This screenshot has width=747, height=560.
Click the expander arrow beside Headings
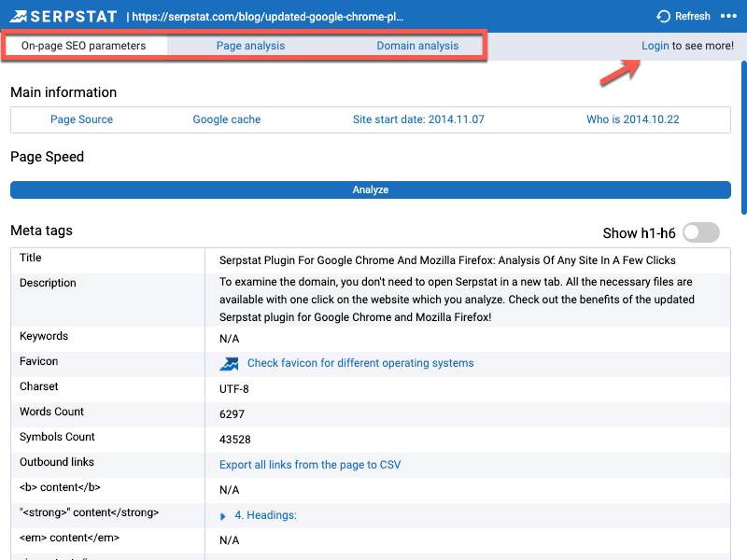(x=221, y=515)
